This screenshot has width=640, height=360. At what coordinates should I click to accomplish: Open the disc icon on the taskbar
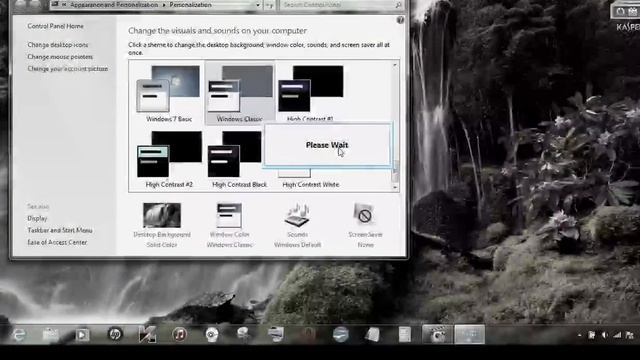click(x=211, y=335)
